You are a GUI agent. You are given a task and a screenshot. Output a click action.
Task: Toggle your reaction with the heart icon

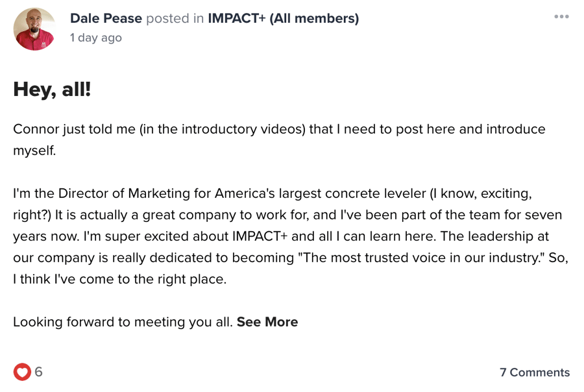(x=23, y=372)
